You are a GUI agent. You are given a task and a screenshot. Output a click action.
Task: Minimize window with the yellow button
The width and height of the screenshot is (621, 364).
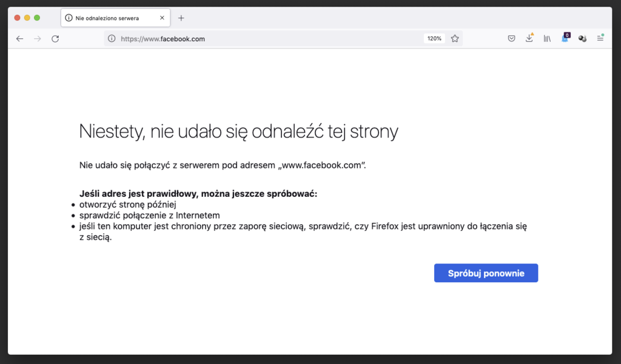[x=27, y=18]
